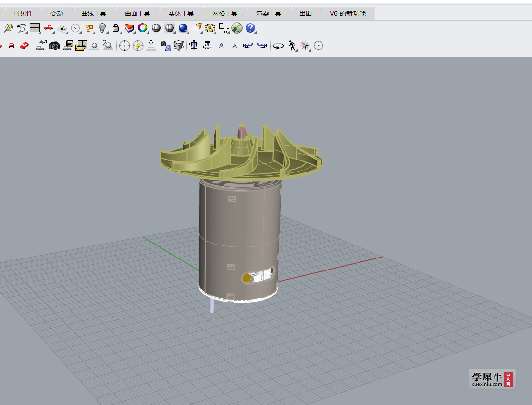Click the box with control points icon
The height and width of the screenshot is (405, 532).
(x=178, y=46)
